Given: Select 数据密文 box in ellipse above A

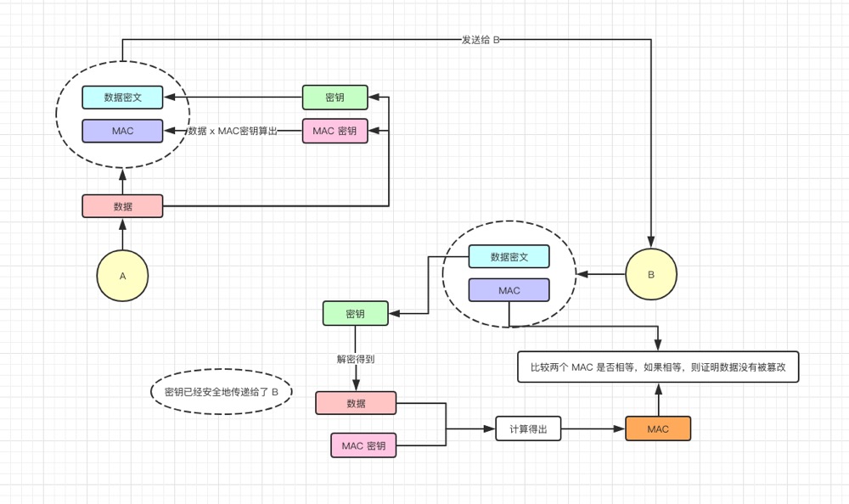Looking at the screenshot, I should point(122,98).
